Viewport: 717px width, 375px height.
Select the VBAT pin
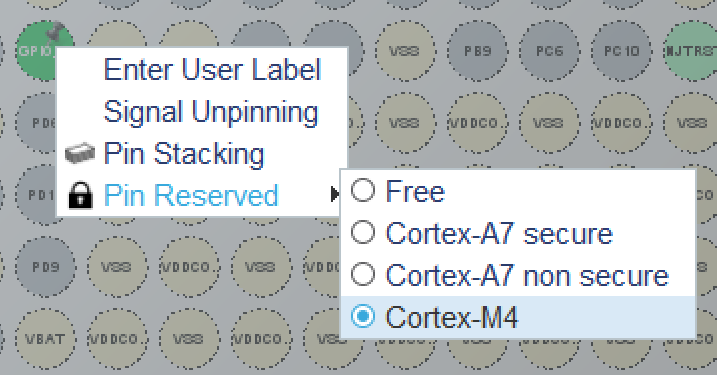pos(45,339)
